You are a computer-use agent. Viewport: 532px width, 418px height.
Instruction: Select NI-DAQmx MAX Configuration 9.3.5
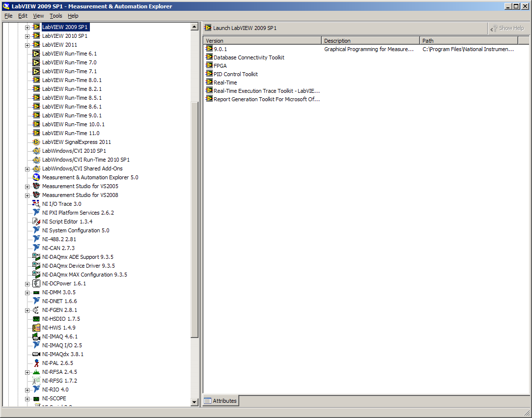[x=84, y=275]
